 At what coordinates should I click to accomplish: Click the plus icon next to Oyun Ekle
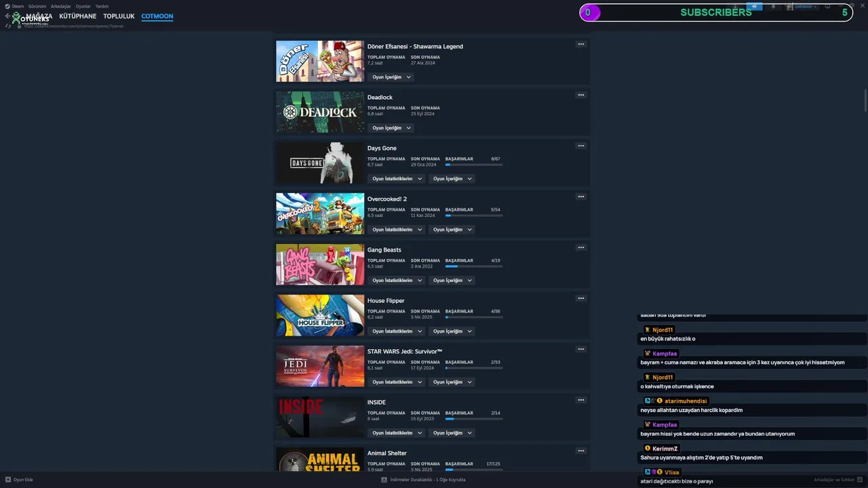tap(8, 480)
